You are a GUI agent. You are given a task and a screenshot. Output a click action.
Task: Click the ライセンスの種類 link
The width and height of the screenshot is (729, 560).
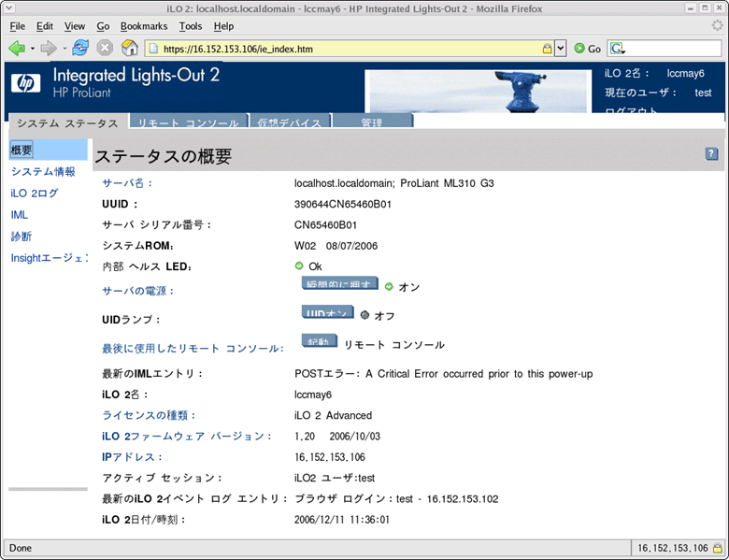(149, 415)
